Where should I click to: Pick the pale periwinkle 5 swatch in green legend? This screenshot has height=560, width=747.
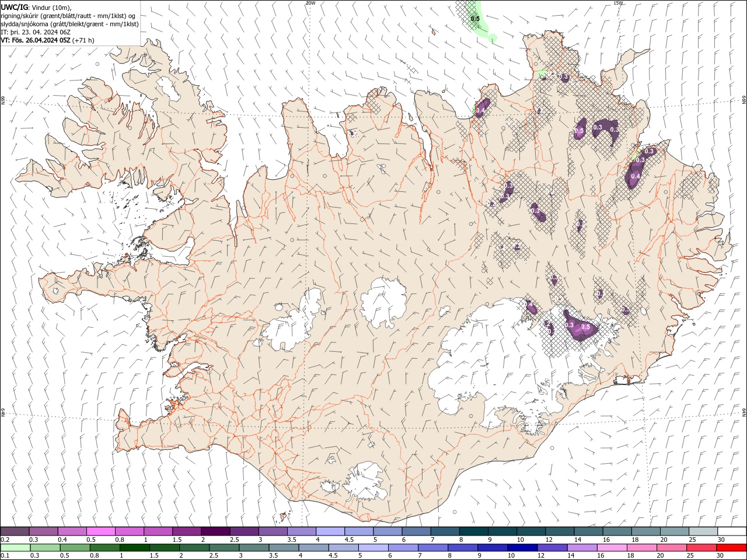373,548
